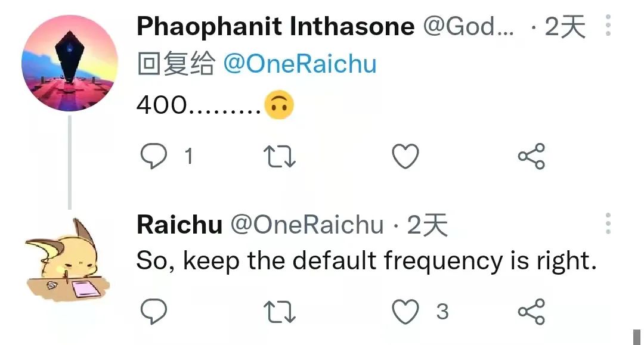The image size is (644, 345).
Task: Follow the blue @OneRaichu mention link
Action: click(x=300, y=64)
